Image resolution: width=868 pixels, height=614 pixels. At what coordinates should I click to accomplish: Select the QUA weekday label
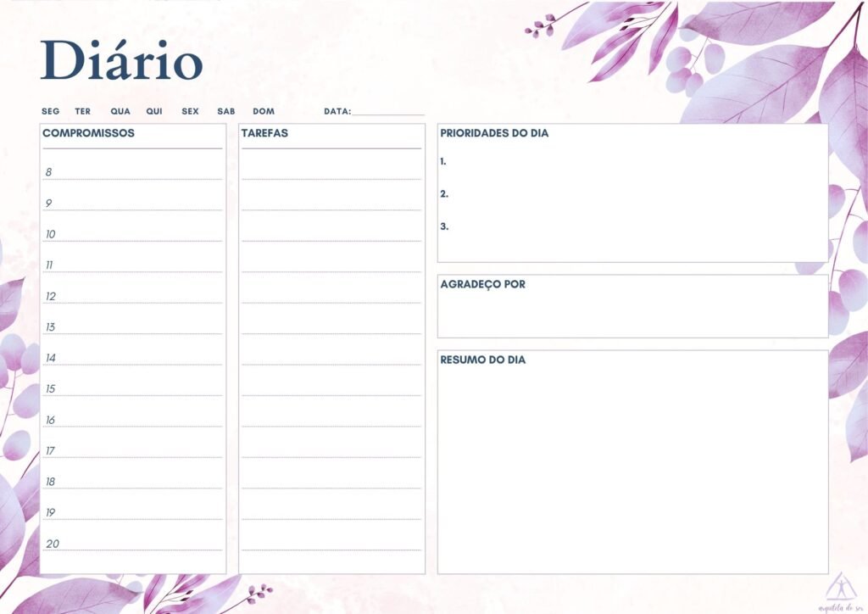pos(120,111)
